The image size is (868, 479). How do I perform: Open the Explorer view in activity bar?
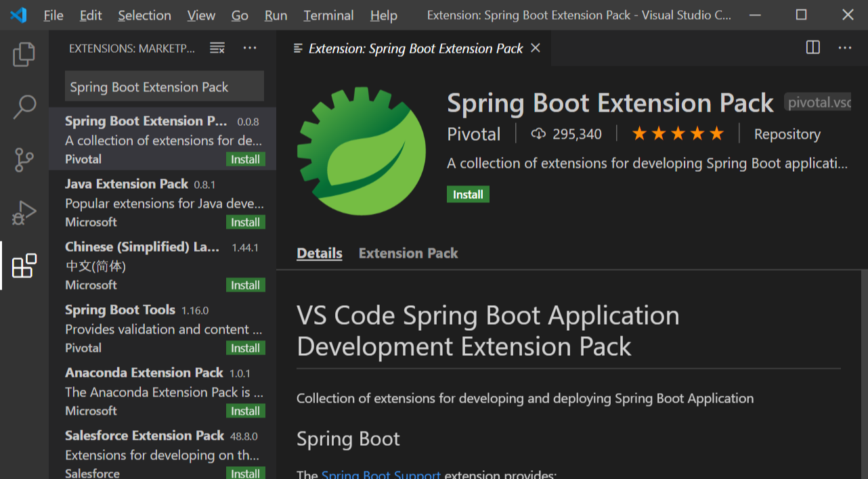(x=24, y=54)
